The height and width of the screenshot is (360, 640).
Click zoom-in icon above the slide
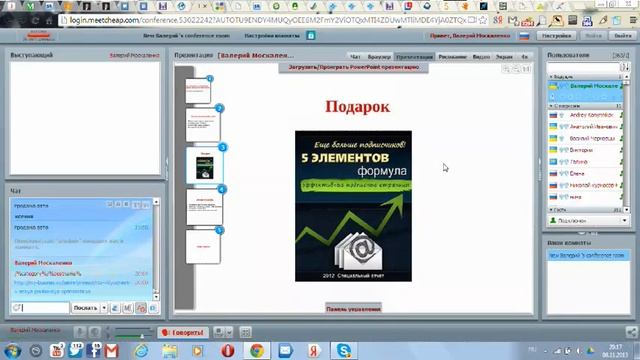[x=507, y=69]
